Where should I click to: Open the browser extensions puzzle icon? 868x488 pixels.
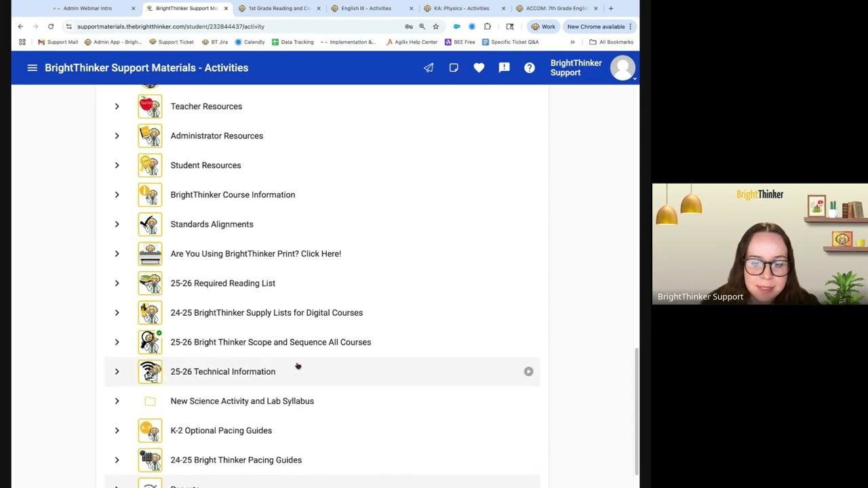487,26
